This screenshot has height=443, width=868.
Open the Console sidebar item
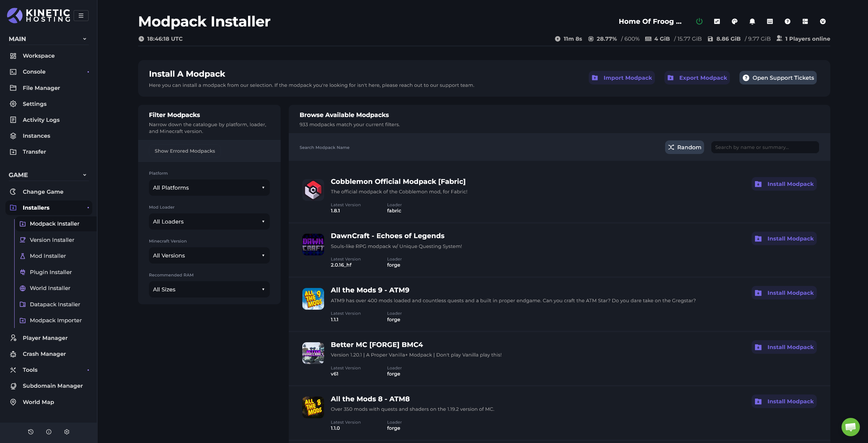click(49, 72)
